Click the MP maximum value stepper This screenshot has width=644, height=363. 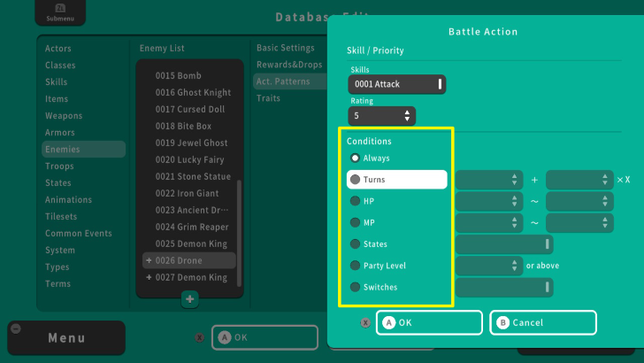pyautogui.click(x=579, y=222)
